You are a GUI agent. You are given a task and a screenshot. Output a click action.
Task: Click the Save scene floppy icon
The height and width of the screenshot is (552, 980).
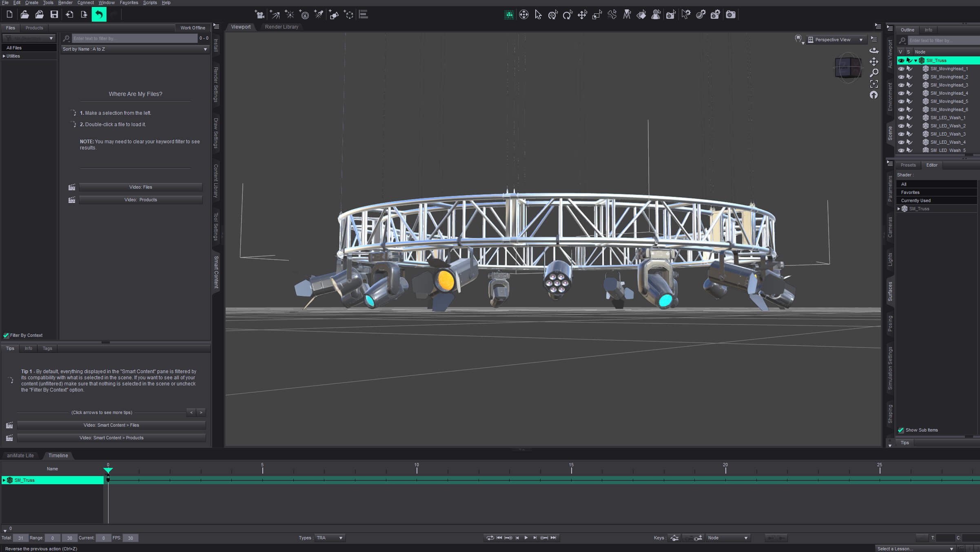(54, 15)
